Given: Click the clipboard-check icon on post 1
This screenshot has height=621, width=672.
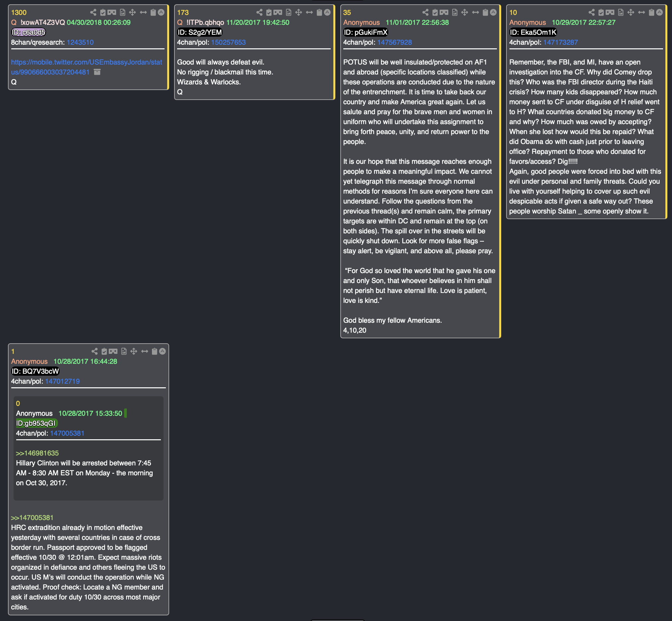Looking at the screenshot, I should point(104,351).
